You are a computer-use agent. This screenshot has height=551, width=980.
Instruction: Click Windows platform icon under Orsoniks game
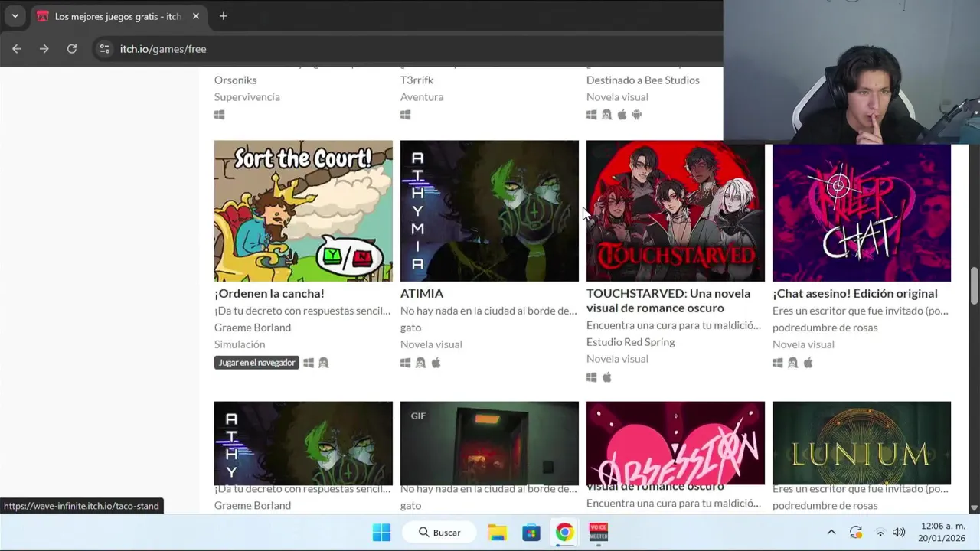[220, 115]
